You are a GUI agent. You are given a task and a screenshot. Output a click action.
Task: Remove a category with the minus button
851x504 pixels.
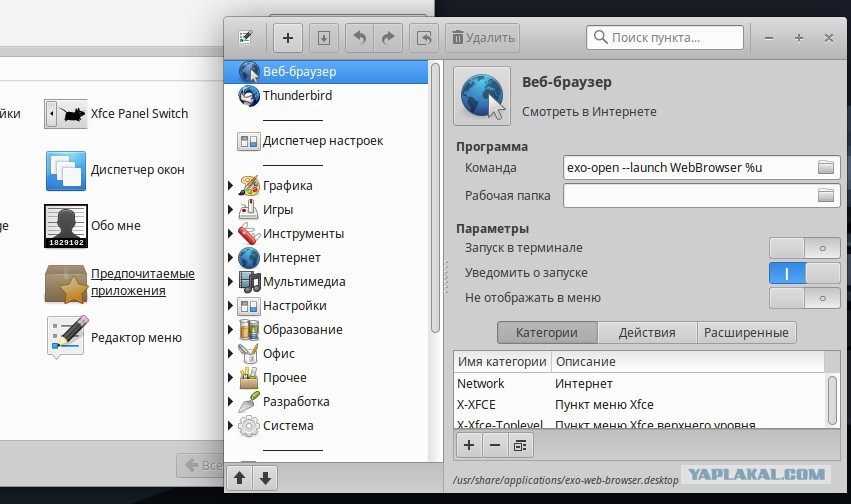[x=495, y=445]
